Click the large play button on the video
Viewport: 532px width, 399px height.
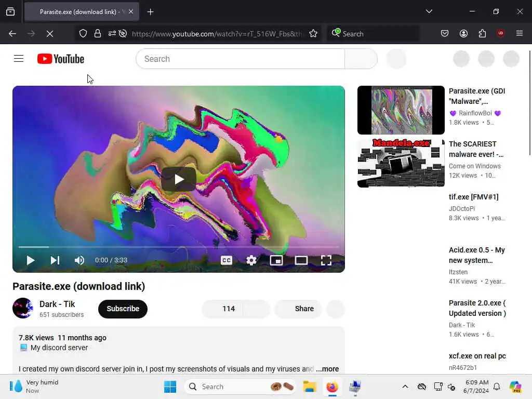click(179, 179)
